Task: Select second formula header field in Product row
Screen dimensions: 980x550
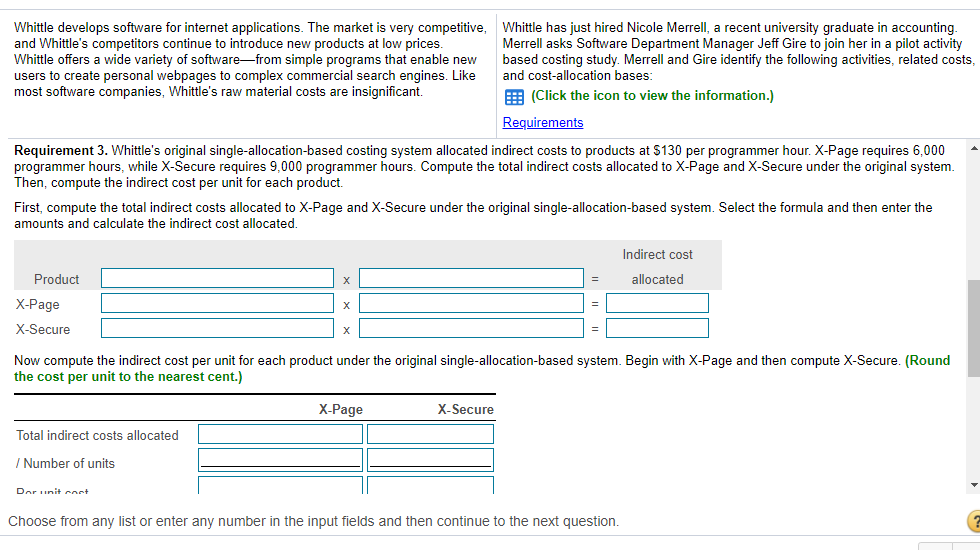Action: point(471,278)
